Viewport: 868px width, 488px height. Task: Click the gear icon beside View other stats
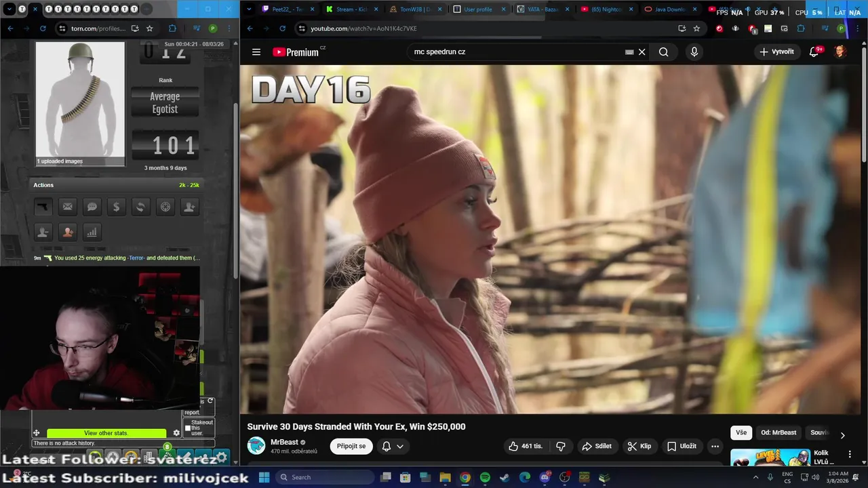pos(176,433)
